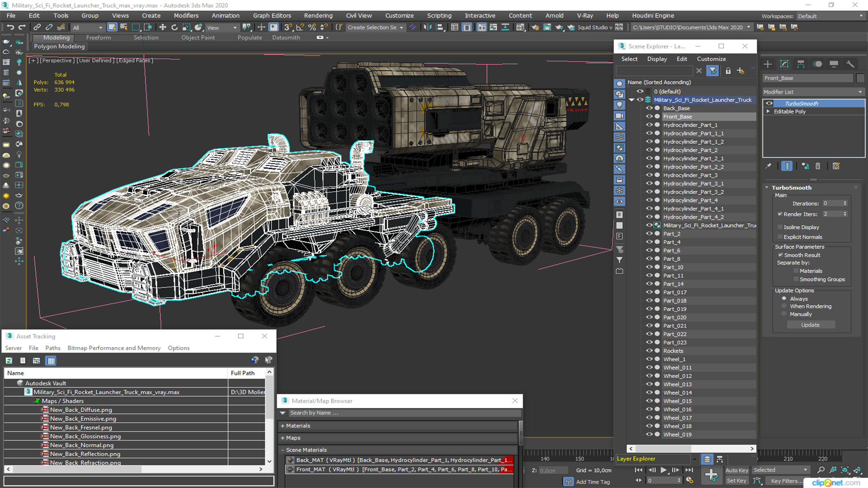Disable the TurboSmooth modifier eye

point(769,103)
